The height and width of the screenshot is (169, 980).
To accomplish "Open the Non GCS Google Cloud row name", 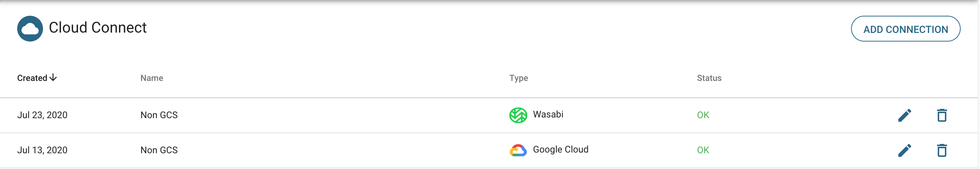I will click(159, 150).
